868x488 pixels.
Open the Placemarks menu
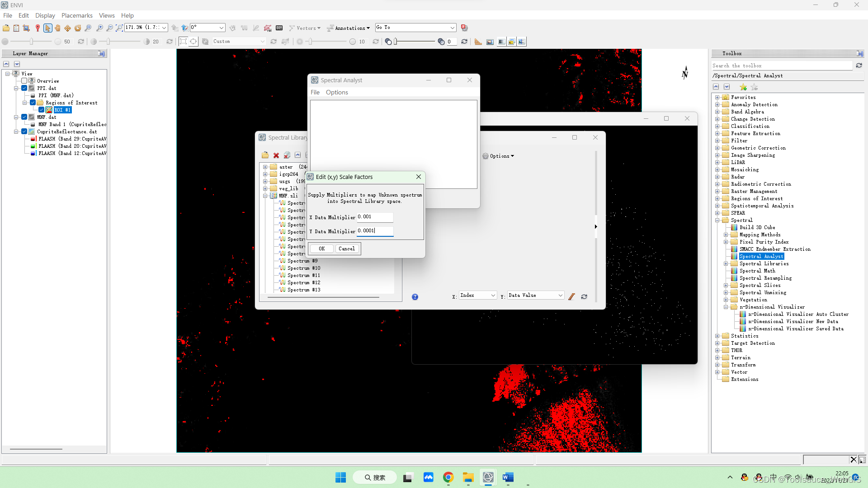tap(77, 15)
